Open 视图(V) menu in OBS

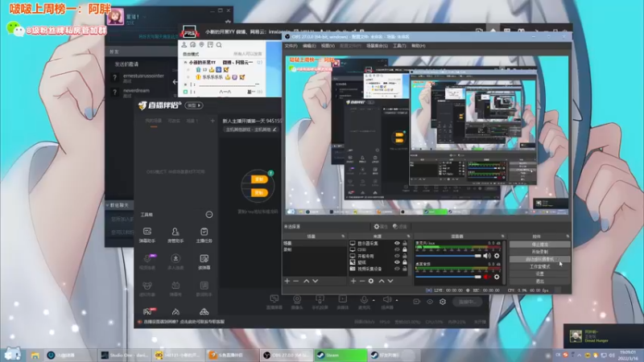(328, 46)
